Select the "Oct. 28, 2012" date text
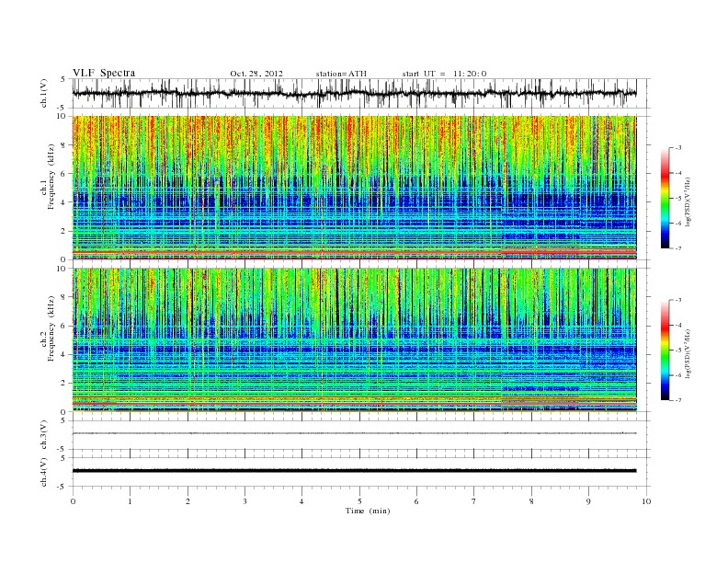Screen dimensions: 728x563 point(256,74)
